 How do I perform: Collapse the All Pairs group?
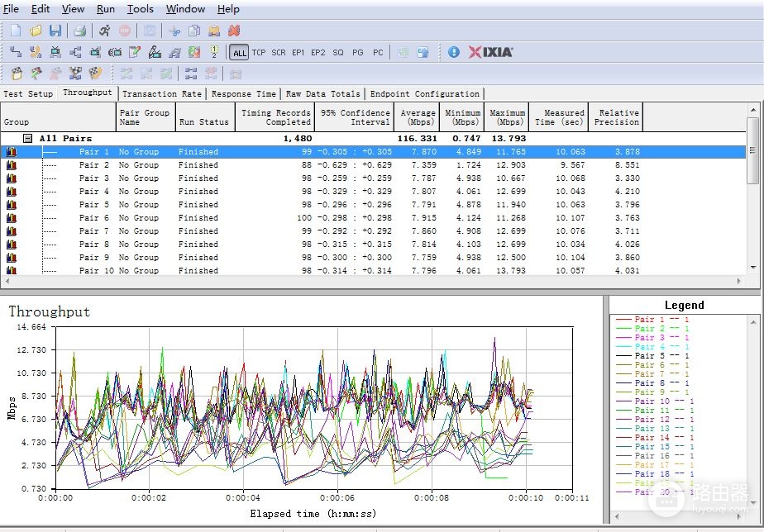coord(28,138)
